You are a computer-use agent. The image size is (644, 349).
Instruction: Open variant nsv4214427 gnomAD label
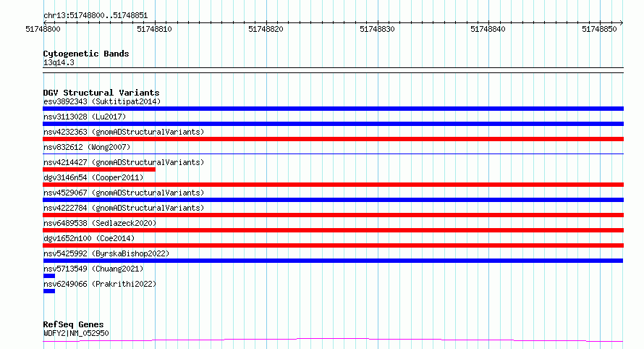pos(124,162)
